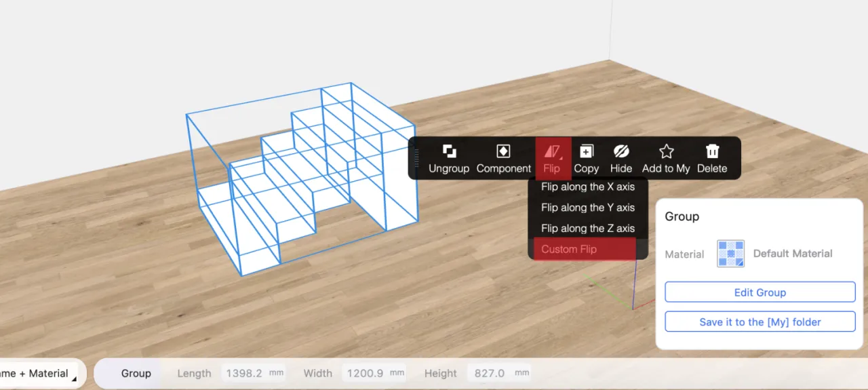The height and width of the screenshot is (390, 868).
Task: Select Flip along the Z axis
Action: 587,229
